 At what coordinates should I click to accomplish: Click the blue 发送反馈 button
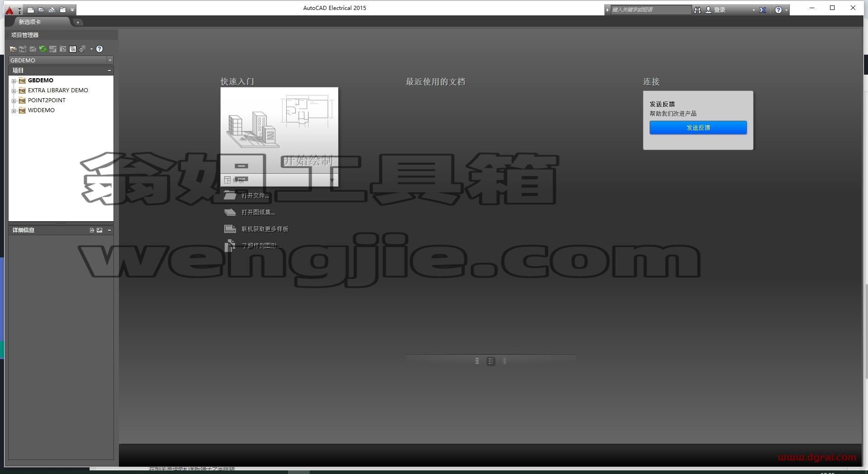click(x=698, y=128)
